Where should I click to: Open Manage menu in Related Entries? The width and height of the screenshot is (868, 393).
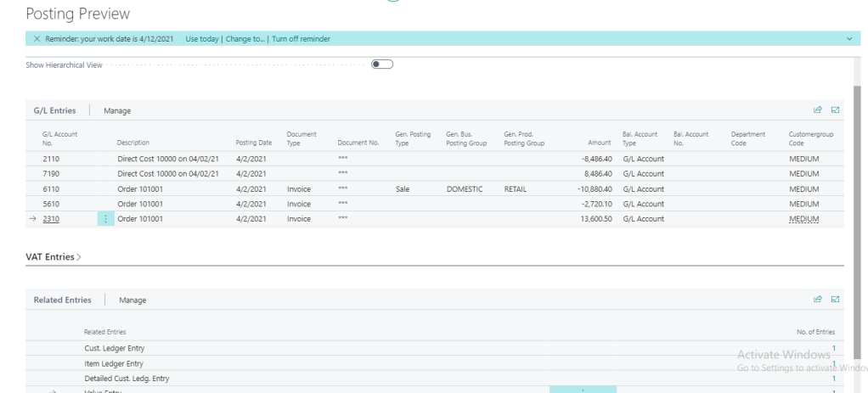132,300
